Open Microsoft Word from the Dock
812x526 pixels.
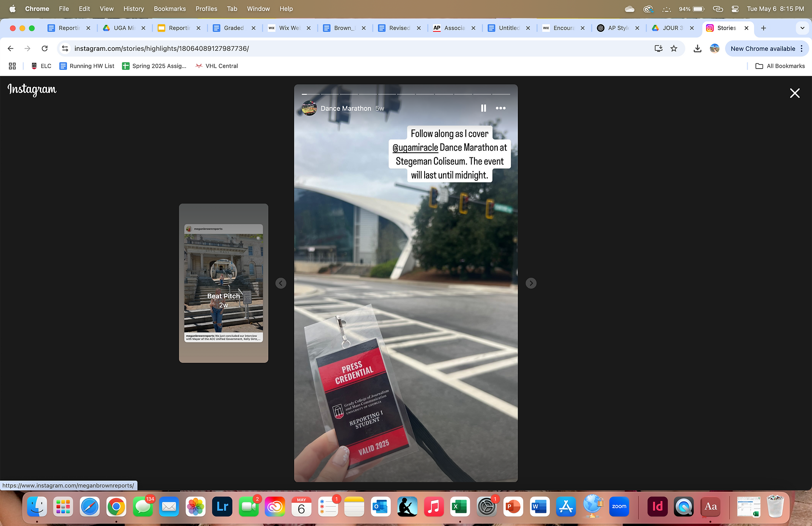coord(540,507)
